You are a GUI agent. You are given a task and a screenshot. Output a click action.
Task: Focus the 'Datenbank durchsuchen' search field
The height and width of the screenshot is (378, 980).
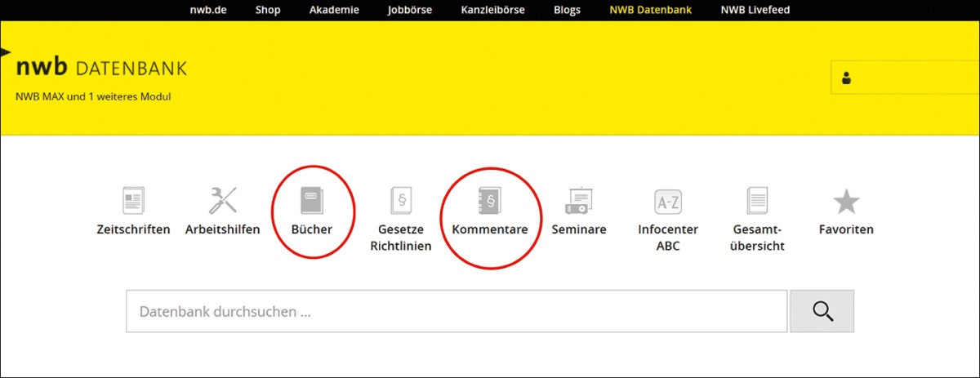tap(456, 311)
